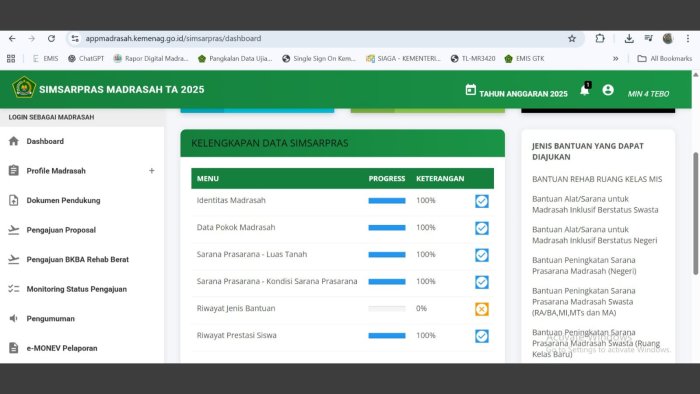Bookmark this page with the star icon
Screen dimensions: 700x394
coord(572,38)
